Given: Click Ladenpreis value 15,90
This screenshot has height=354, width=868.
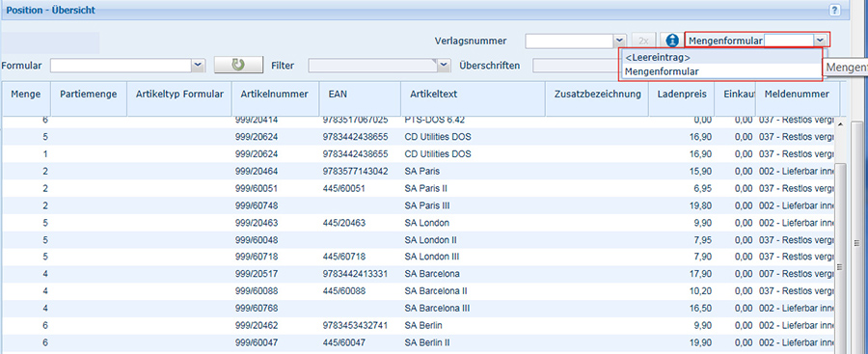Looking at the screenshot, I should point(701,171).
